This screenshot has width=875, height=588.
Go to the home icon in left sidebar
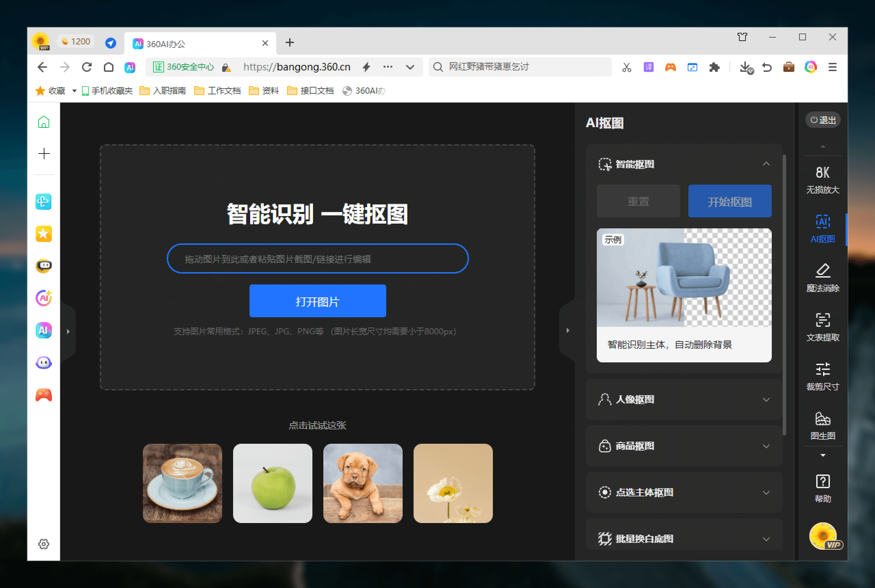click(44, 122)
